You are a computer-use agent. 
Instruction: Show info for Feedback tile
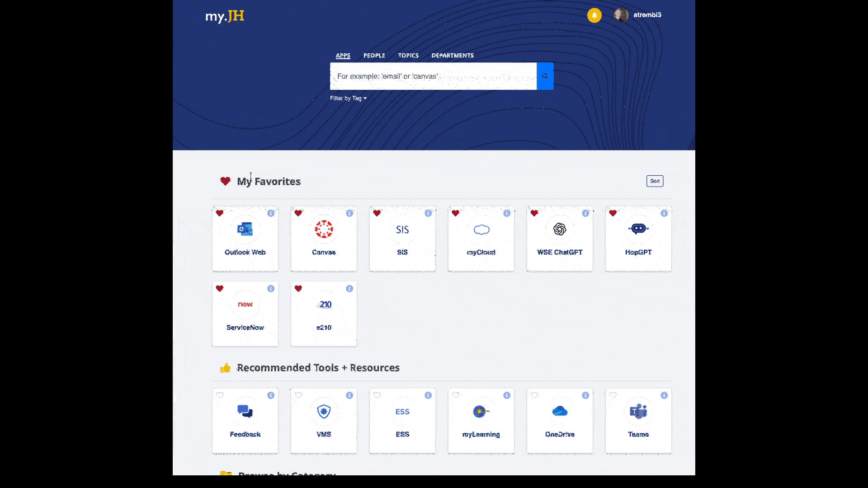[x=271, y=395]
